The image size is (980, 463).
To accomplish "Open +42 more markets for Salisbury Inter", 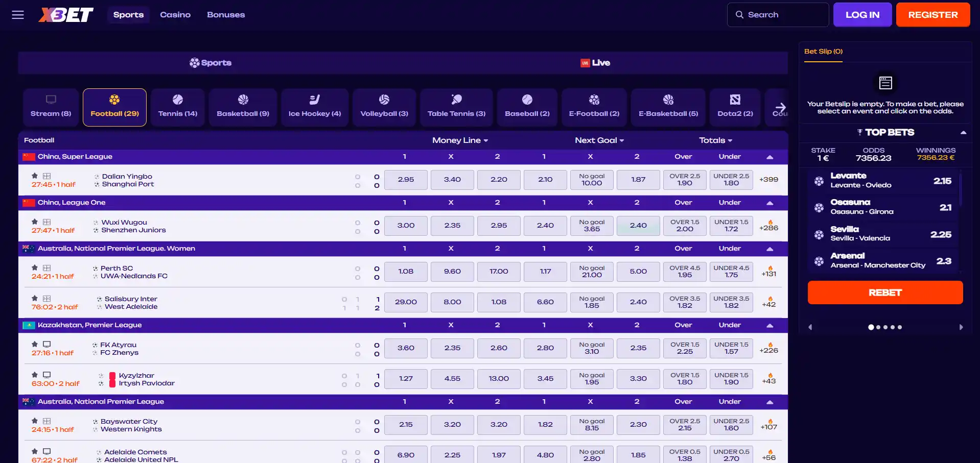I will point(768,302).
